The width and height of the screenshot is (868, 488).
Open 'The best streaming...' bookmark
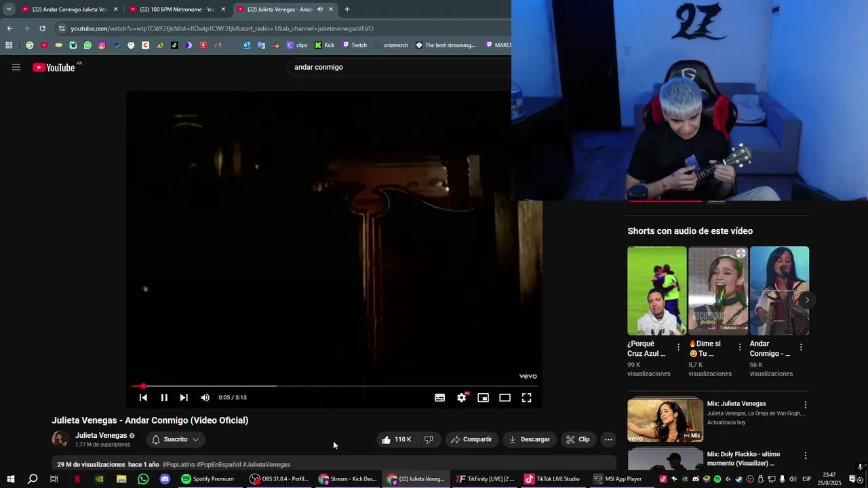point(446,45)
